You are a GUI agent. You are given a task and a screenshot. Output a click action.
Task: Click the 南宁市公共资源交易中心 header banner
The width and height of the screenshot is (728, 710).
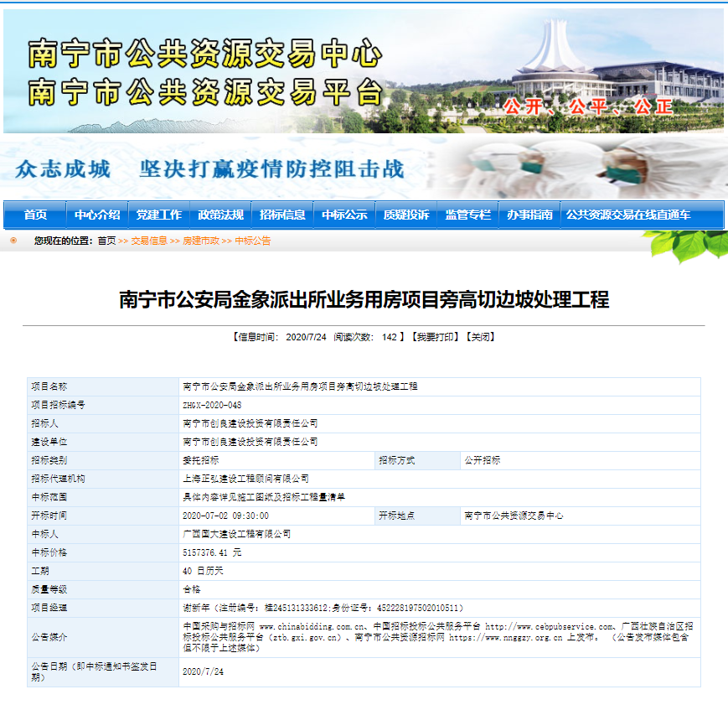point(364,71)
